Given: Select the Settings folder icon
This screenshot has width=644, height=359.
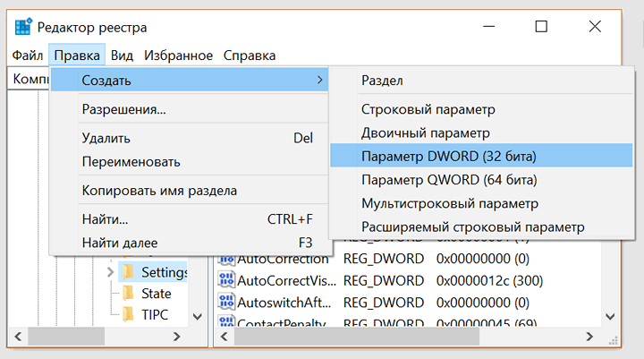Looking at the screenshot, I should [128, 272].
